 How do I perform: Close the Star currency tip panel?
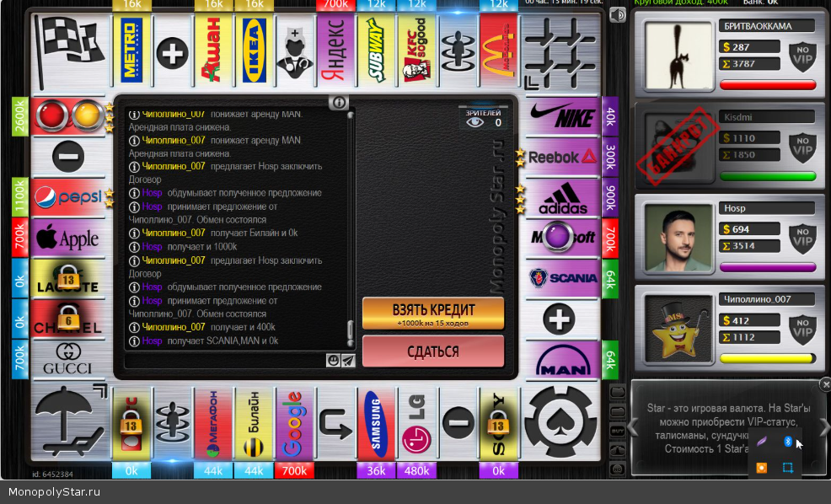(x=824, y=384)
